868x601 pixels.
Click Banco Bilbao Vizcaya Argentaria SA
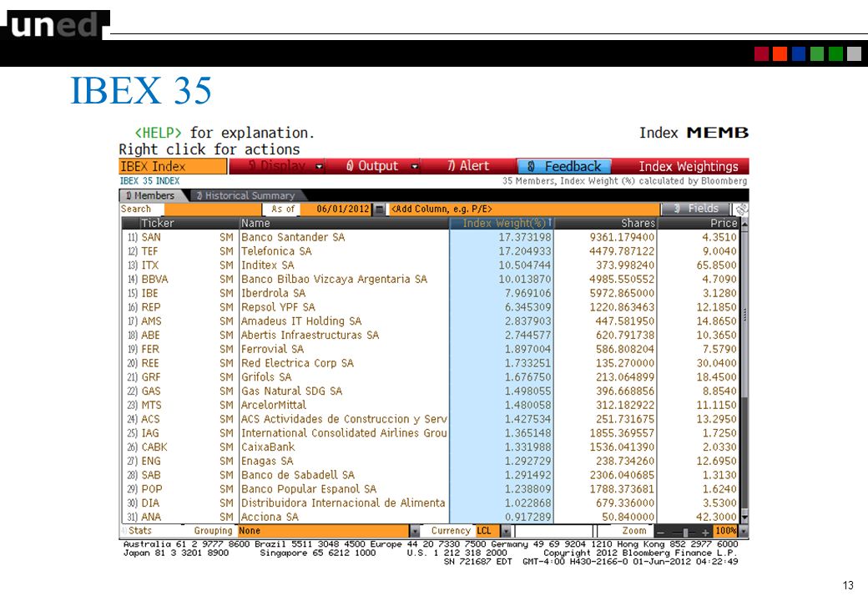[334, 280]
